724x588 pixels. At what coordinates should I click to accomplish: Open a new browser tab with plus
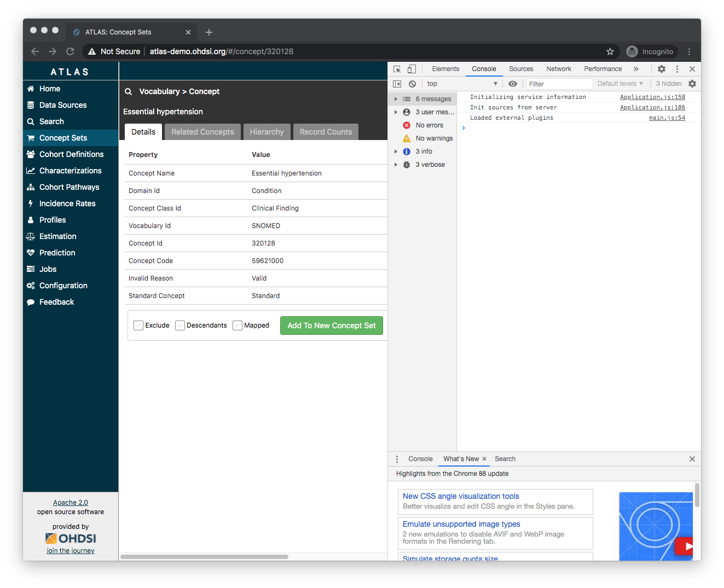click(209, 32)
